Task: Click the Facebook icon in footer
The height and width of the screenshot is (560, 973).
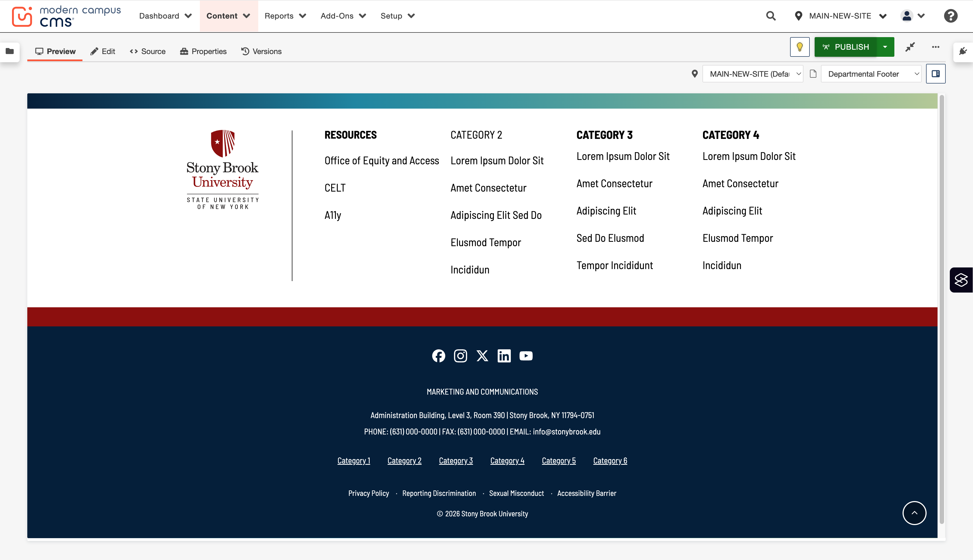Action: pyautogui.click(x=438, y=356)
